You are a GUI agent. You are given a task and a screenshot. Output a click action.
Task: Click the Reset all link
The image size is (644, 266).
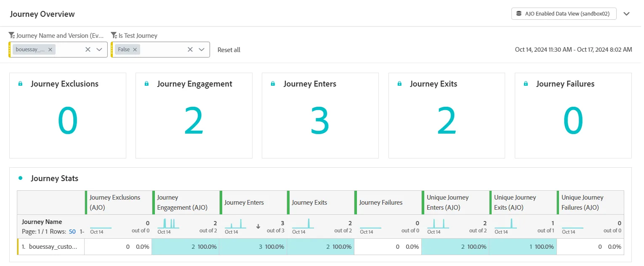pos(229,50)
